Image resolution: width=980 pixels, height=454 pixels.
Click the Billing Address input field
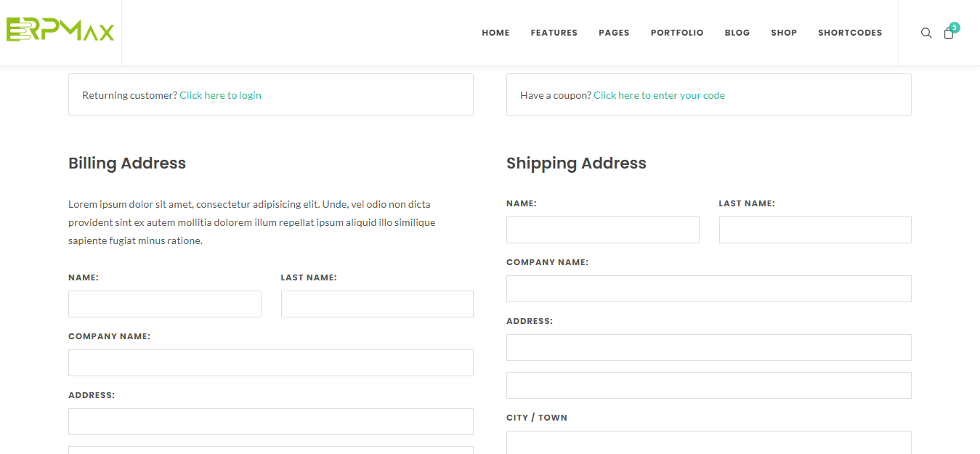click(271, 422)
